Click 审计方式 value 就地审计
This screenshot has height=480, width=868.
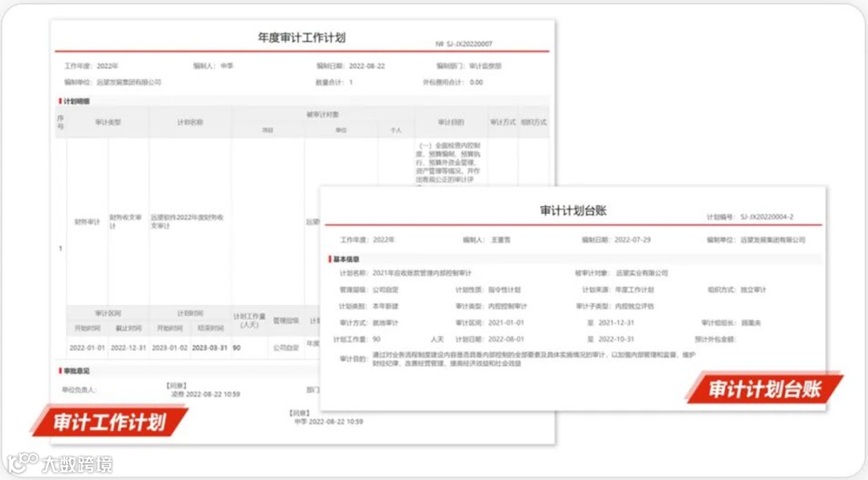tap(385, 323)
